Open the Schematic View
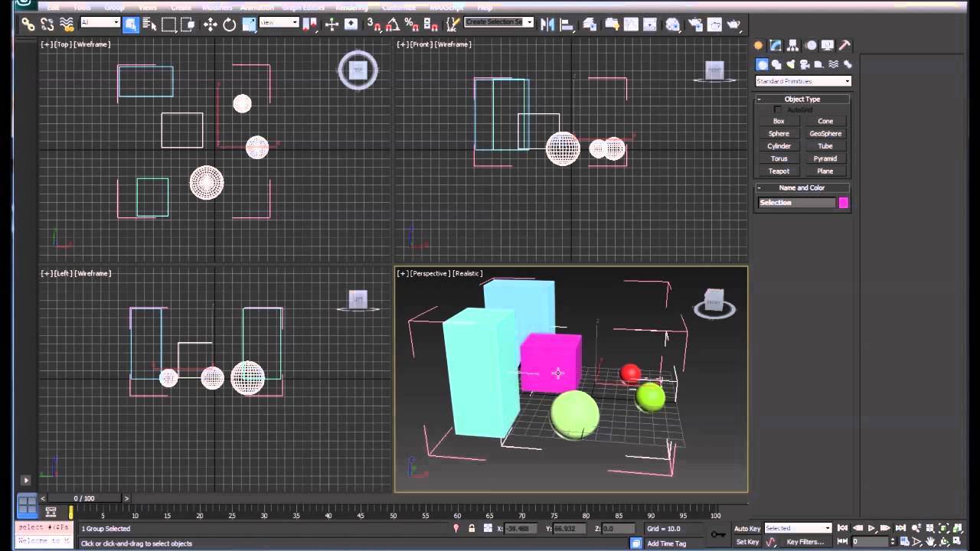This screenshot has width=980, height=551. coord(650,24)
